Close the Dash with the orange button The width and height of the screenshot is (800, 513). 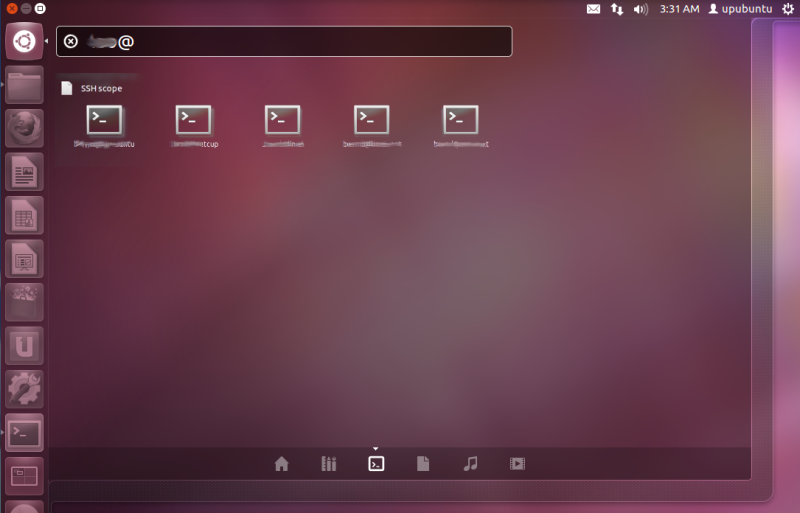[12, 9]
